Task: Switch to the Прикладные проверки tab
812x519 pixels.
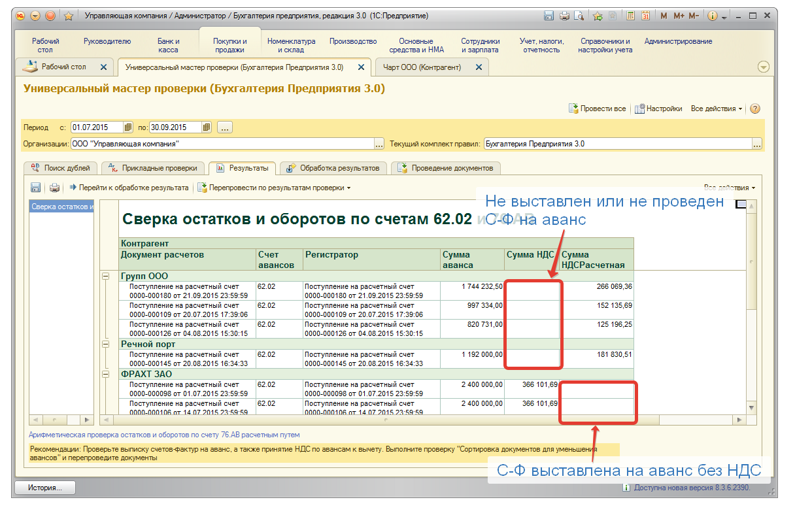Action: (x=153, y=168)
